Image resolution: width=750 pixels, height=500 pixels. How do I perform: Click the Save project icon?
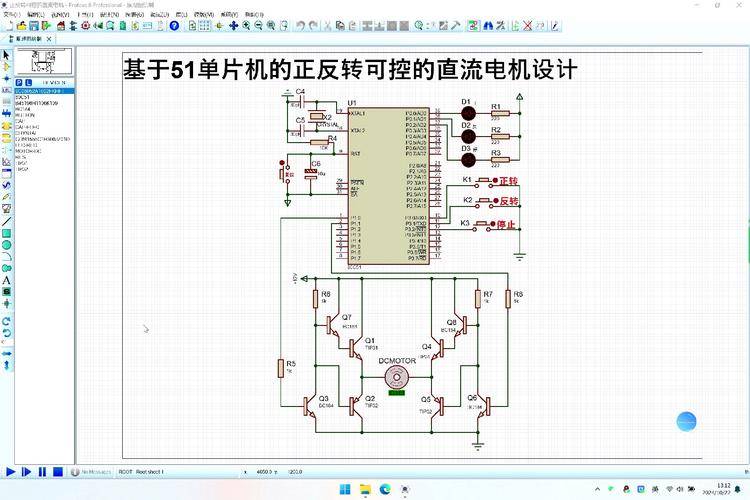34,26
